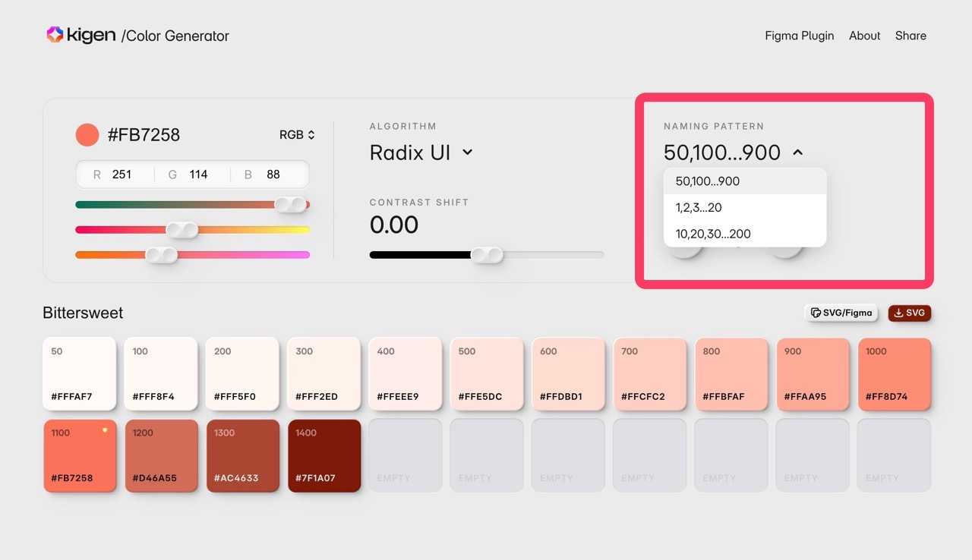
Task: Click the 500 swatch #FFE5DC
Action: click(x=486, y=374)
